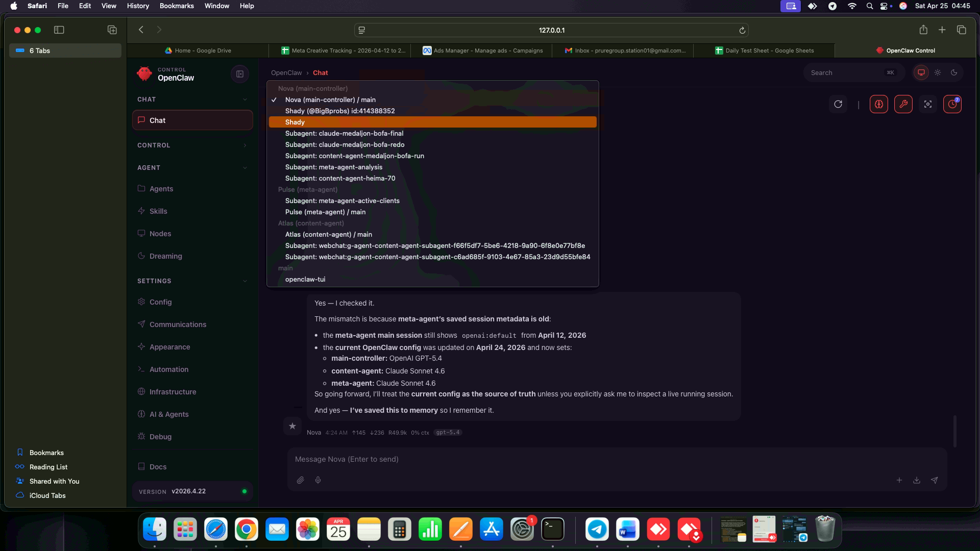The width and height of the screenshot is (980, 551).
Task: Select Subagent: claude-medaljon-bofa-final
Action: pyautogui.click(x=432, y=133)
